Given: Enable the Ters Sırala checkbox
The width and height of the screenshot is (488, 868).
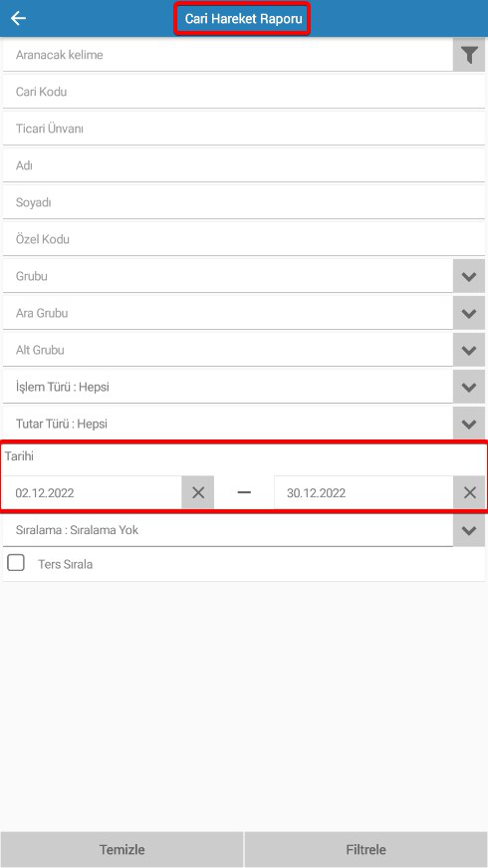Looking at the screenshot, I should click(x=16, y=563).
